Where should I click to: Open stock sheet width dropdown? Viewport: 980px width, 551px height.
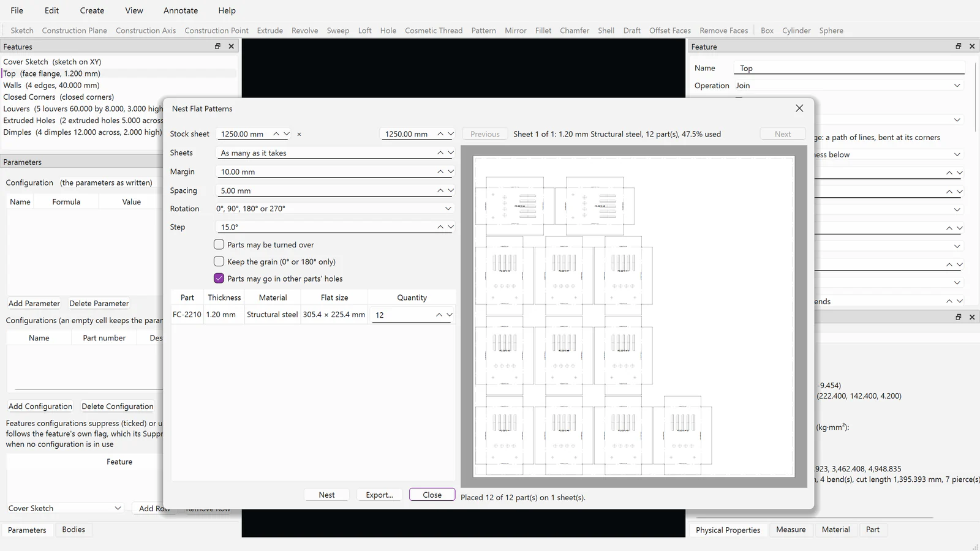(x=287, y=134)
